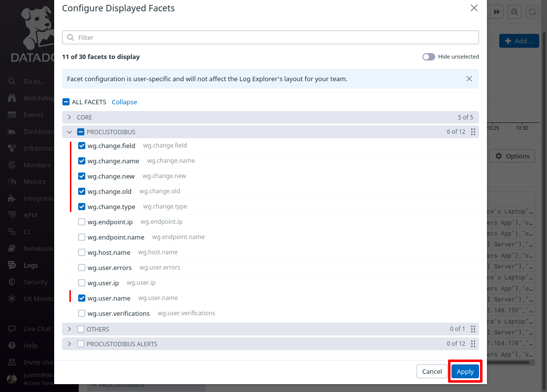547x392 pixels.
Task: Click drag handle for PROCUSTODIBUS group
Action: [473, 132]
